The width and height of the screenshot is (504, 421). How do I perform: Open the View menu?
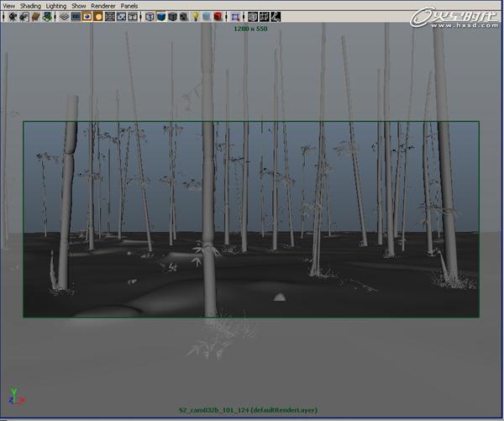[x=8, y=6]
